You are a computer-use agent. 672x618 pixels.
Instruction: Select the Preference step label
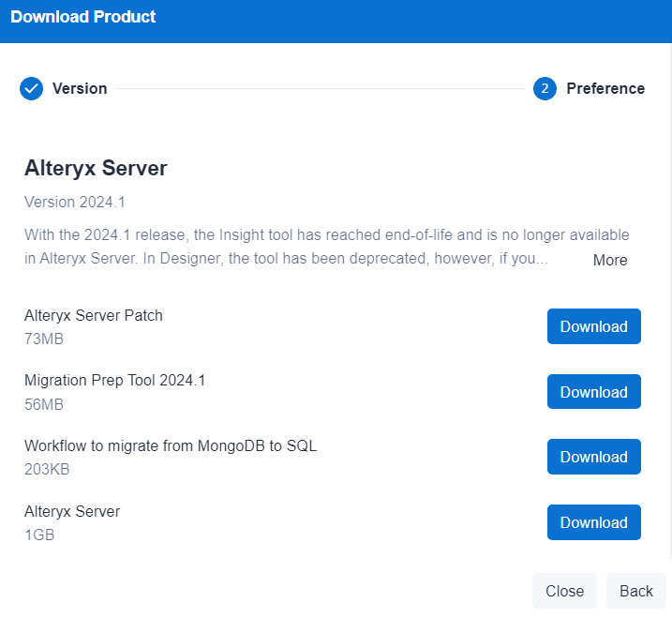[605, 88]
